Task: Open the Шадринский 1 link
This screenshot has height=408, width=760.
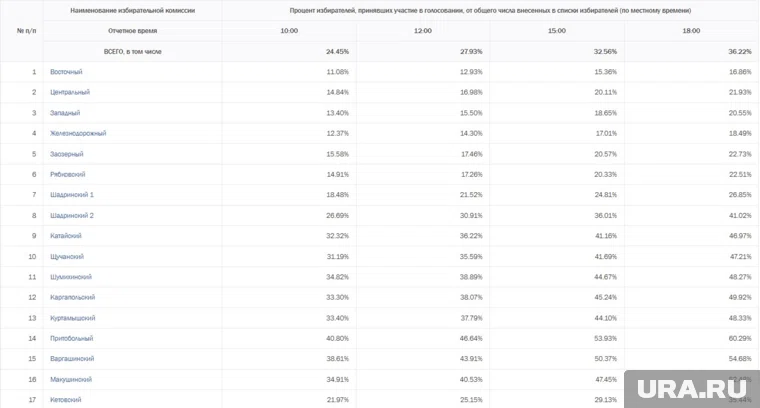Action: tap(72, 194)
